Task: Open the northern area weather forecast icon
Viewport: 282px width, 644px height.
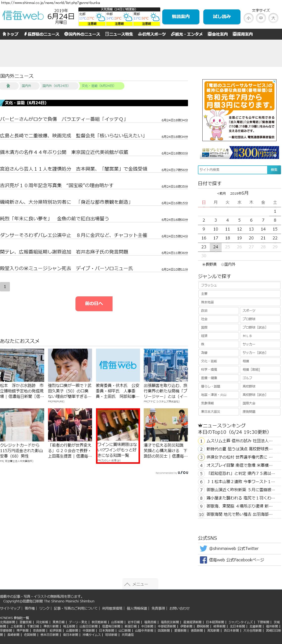Action: pyautogui.click(x=100, y=18)
